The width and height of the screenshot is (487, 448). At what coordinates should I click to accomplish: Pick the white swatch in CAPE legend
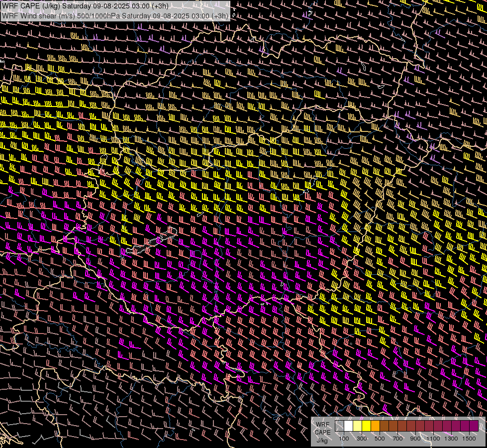(349, 426)
